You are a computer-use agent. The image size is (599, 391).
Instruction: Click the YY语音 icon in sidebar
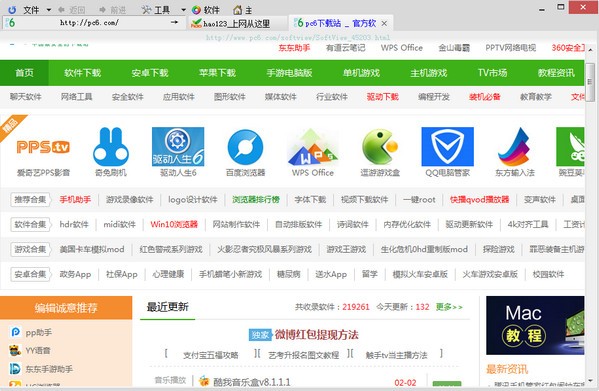tap(15, 350)
